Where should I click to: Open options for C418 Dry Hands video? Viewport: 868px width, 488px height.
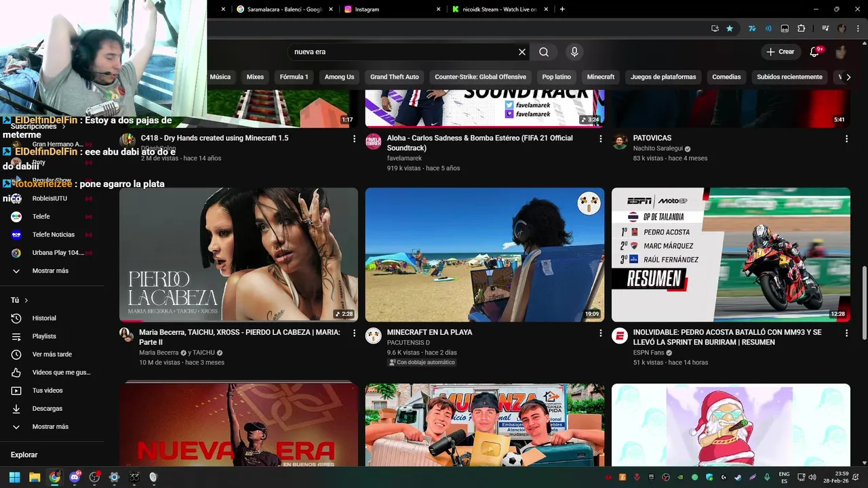click(354, 139)
